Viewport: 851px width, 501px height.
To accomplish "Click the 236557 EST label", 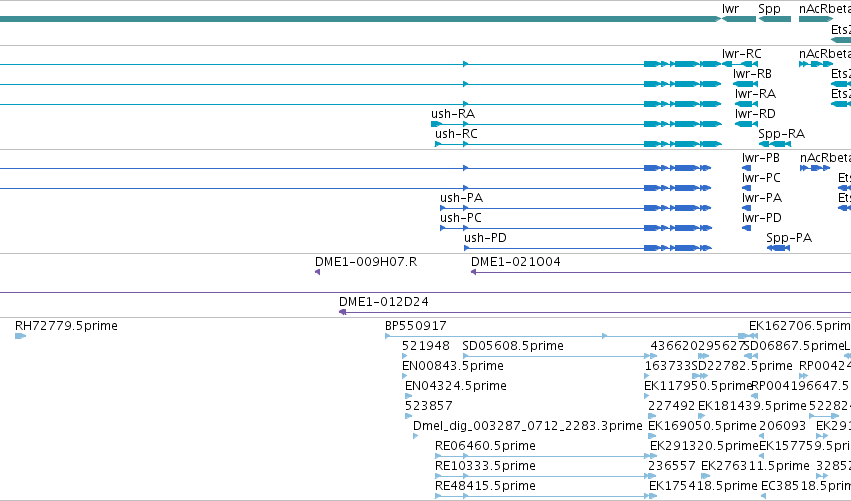I will (671, 466).
